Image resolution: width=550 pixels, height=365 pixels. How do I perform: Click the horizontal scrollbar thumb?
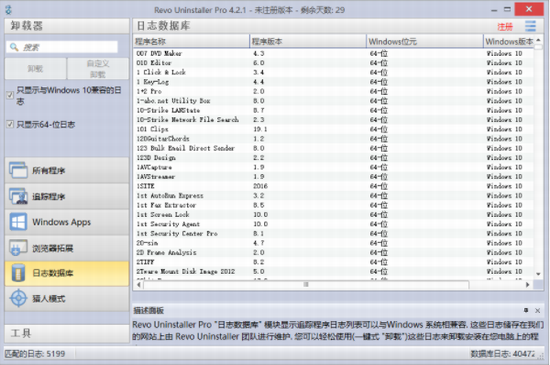(306, 285)
